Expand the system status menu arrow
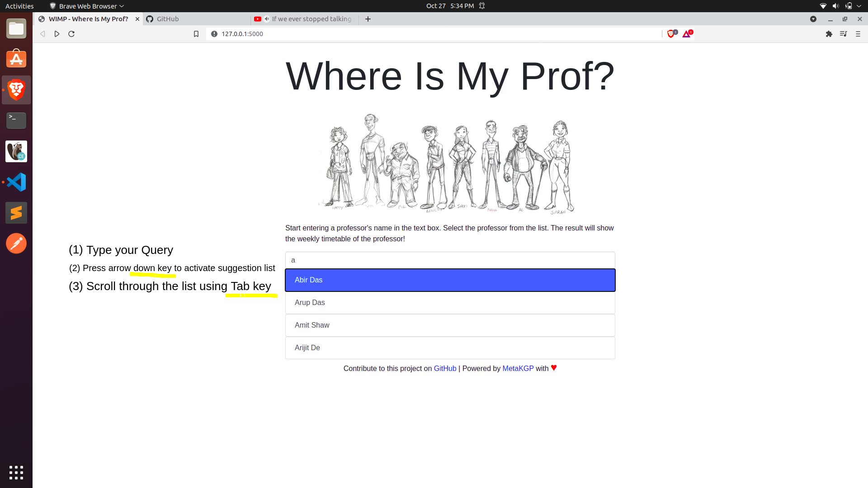 pos(859,6)
